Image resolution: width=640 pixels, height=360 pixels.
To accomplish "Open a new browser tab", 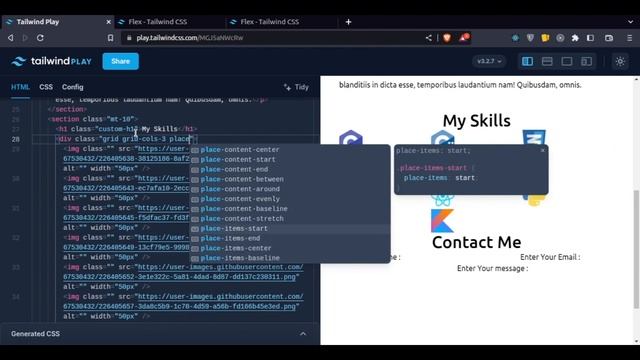I will [348, 22].
